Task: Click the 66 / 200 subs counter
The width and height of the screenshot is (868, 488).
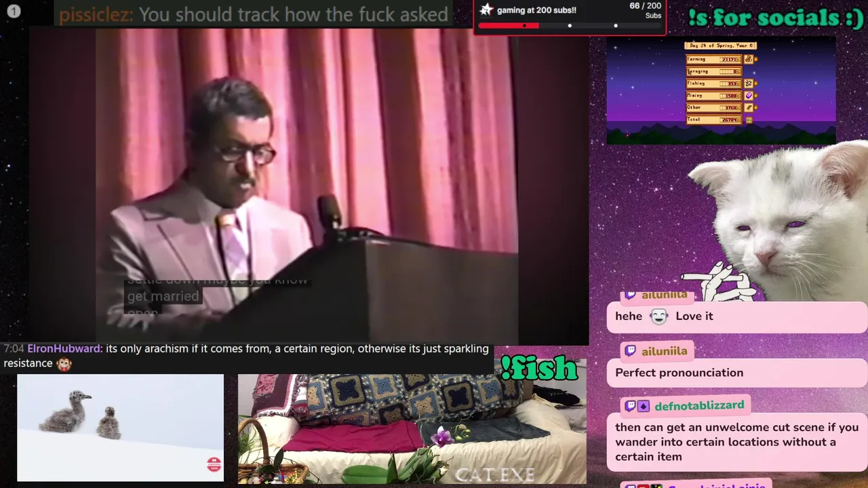Action: (x=645, y=10)
